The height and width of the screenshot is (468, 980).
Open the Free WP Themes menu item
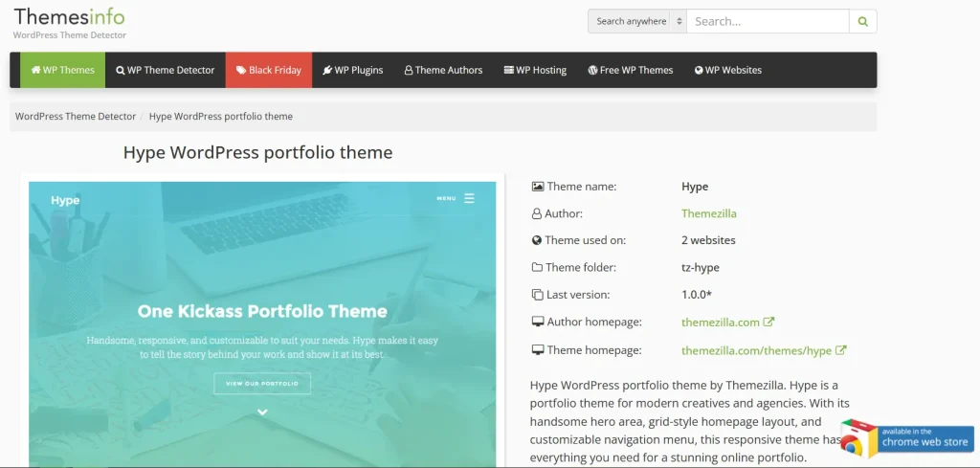[630, 70]
